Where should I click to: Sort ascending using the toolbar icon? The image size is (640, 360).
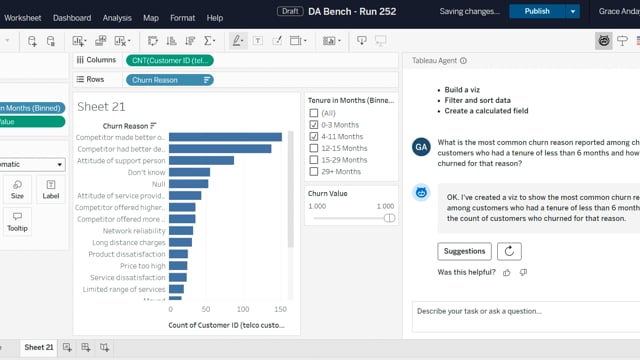[x=171, y=41]
